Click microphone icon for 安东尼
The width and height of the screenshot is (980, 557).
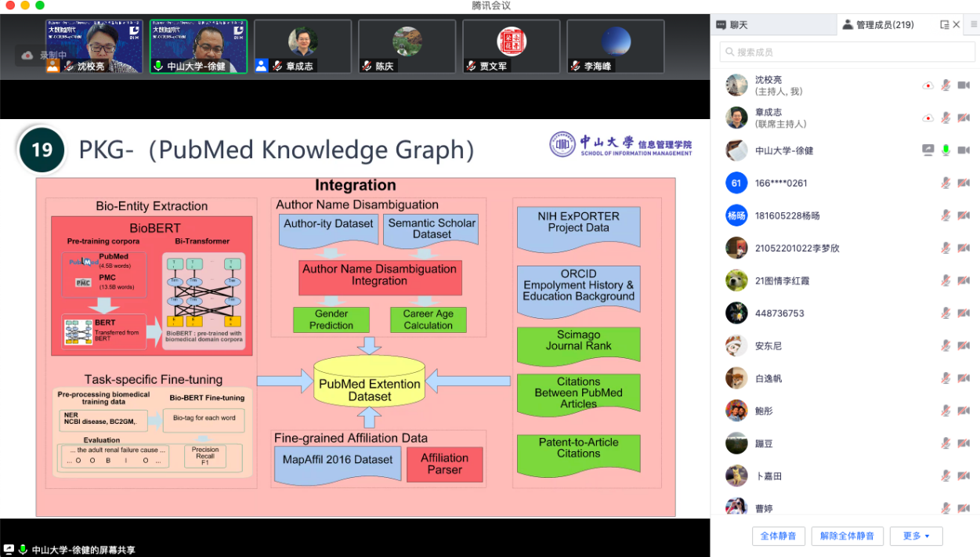click(946, 345)
